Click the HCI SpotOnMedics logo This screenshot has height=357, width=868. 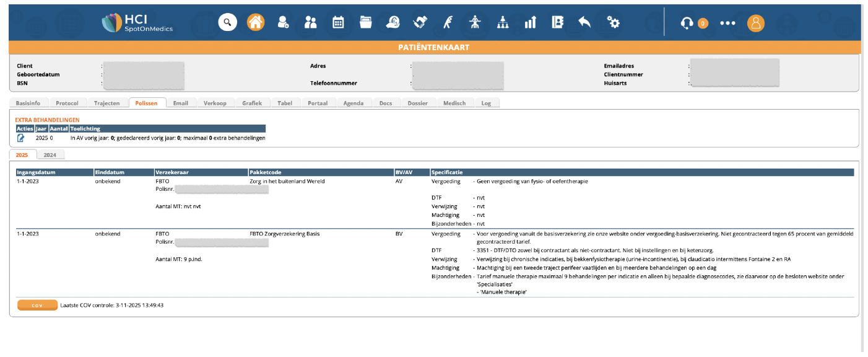coord(137,23)
